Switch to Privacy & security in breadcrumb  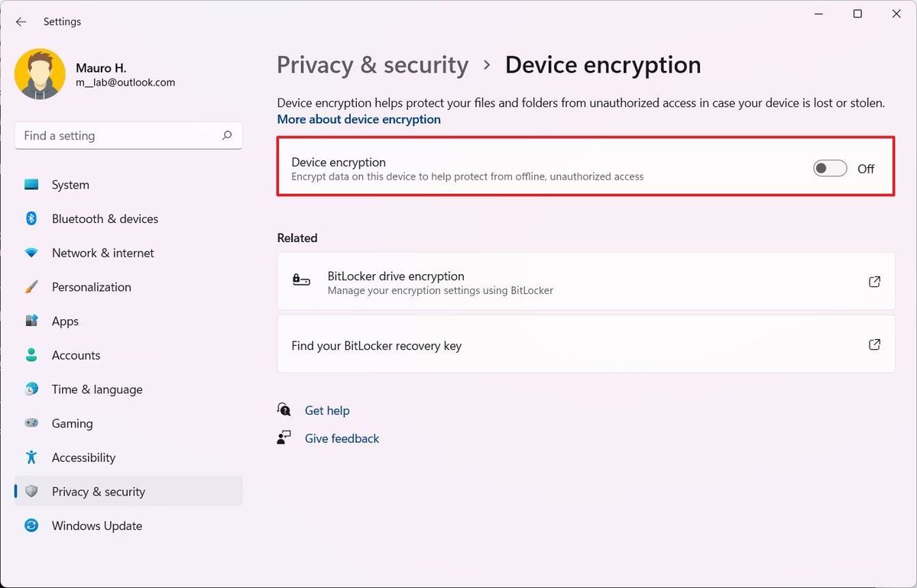(372, 65)
